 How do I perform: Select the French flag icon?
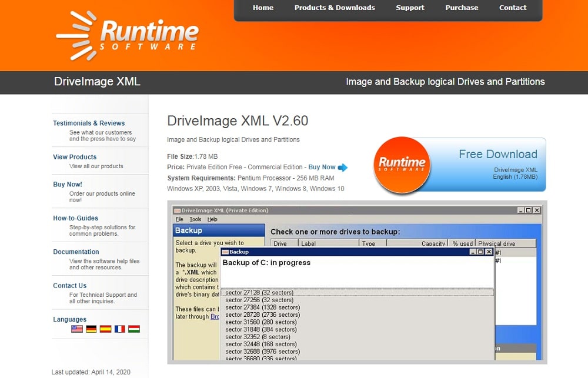119,329
